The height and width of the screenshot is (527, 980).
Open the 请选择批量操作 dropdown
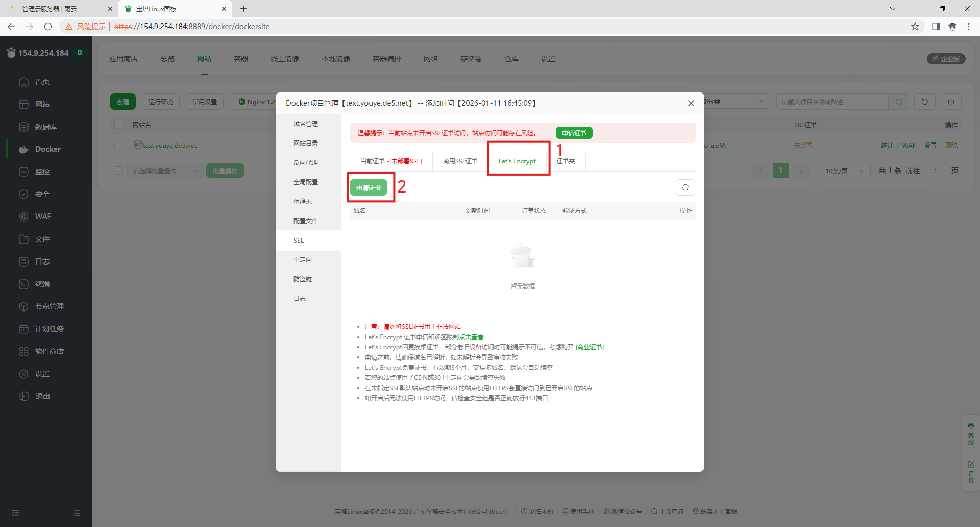pyautogui.click(x=164, y=171)
